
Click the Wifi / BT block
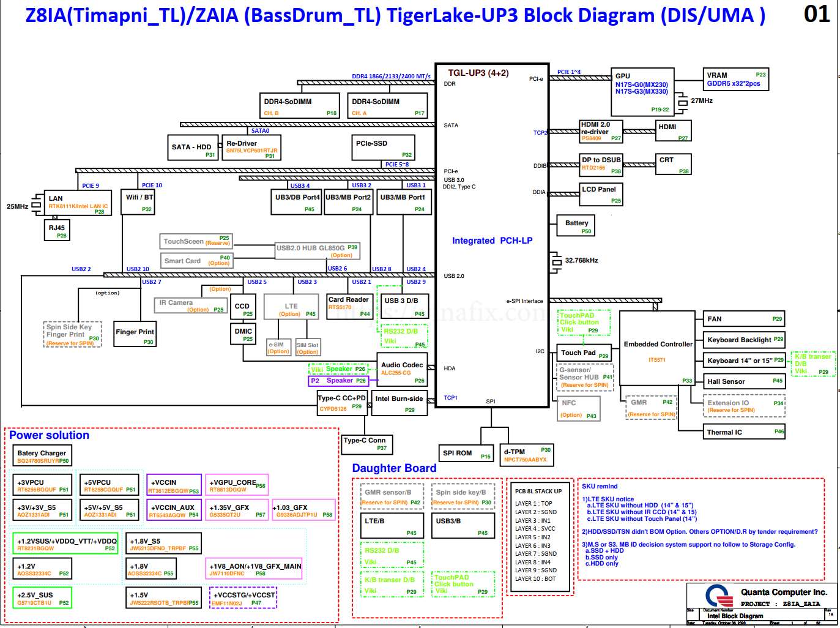[x=138, y=202]
